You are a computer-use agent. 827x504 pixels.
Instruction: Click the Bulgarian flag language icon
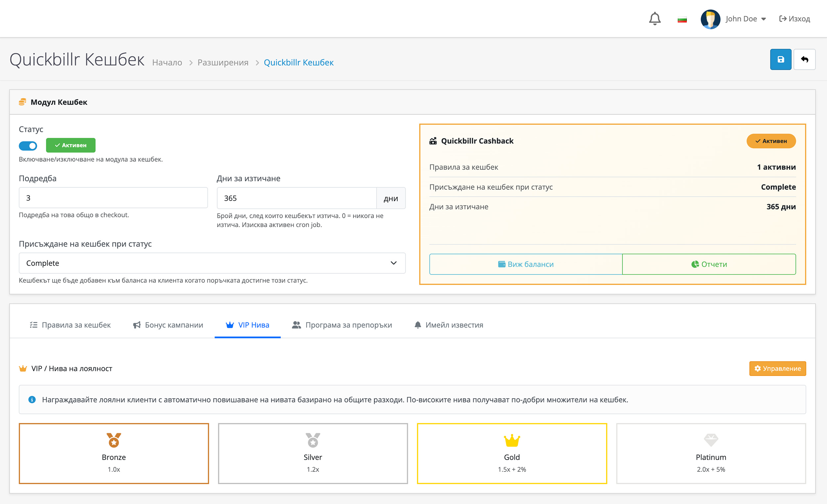coord(682,20)
